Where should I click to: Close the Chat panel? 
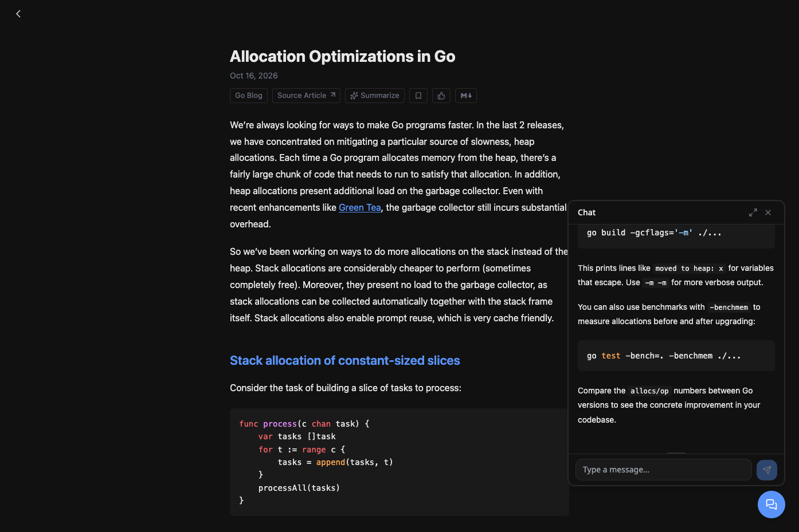[768, 212]
